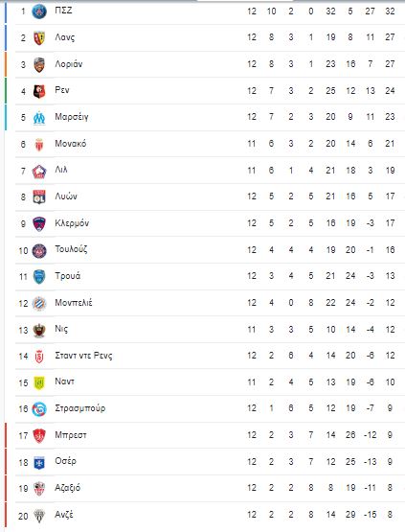Open the Κλερμόν team name link
Viewport: 405px width, 532px height.
72,223
